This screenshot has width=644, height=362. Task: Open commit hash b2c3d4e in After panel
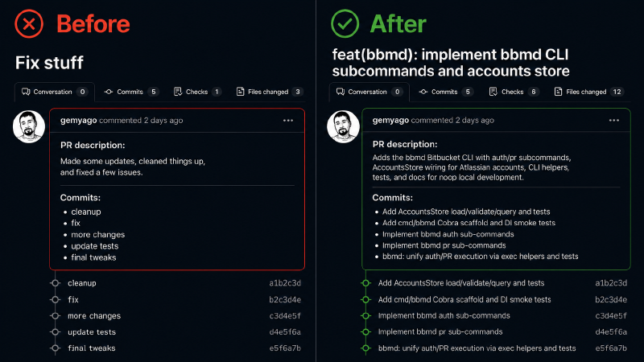click(x=611, y=299)
